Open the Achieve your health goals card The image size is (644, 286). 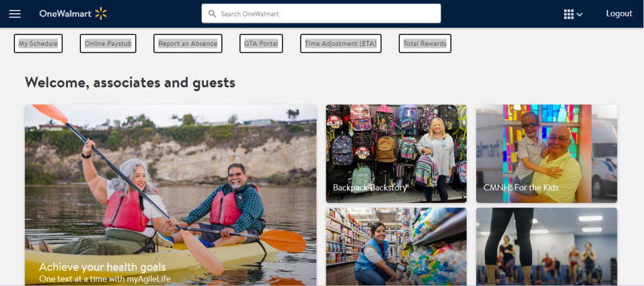click(170, 195)
